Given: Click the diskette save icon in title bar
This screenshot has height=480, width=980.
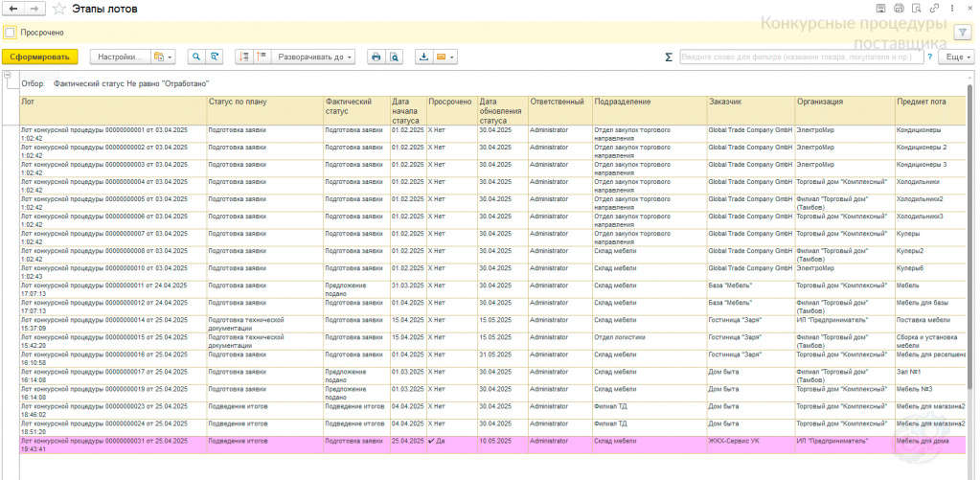Looking at the screenshot, I should tap(881, 9).
